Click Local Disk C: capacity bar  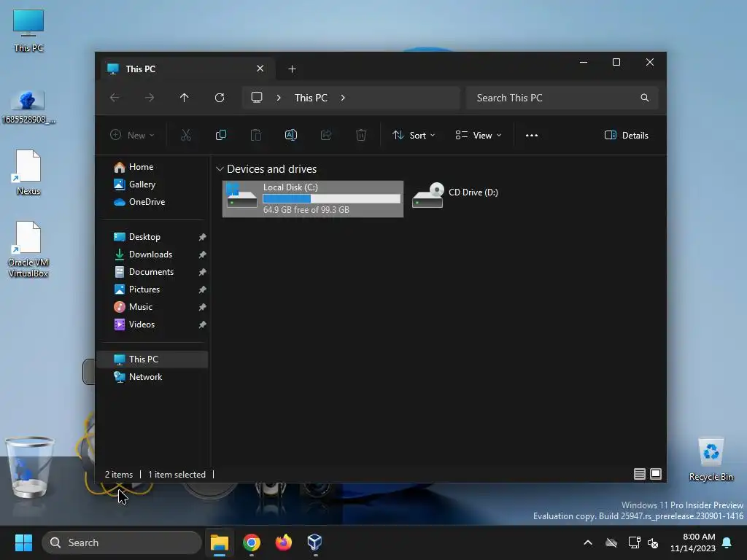click(332, 198)
